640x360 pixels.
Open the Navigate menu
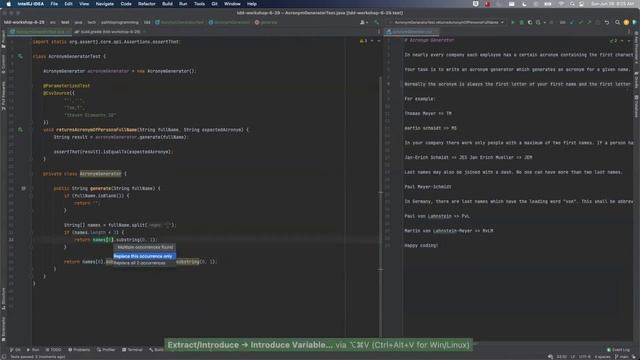[x=104, y=4]
